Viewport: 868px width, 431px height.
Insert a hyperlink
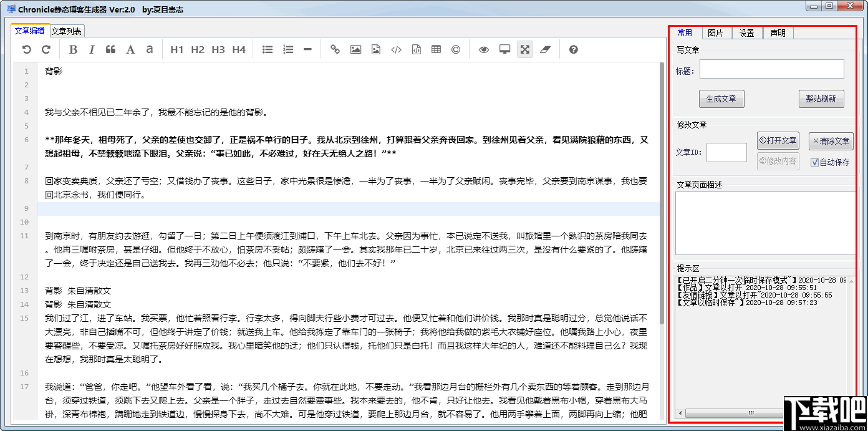(x=335, y=49)
